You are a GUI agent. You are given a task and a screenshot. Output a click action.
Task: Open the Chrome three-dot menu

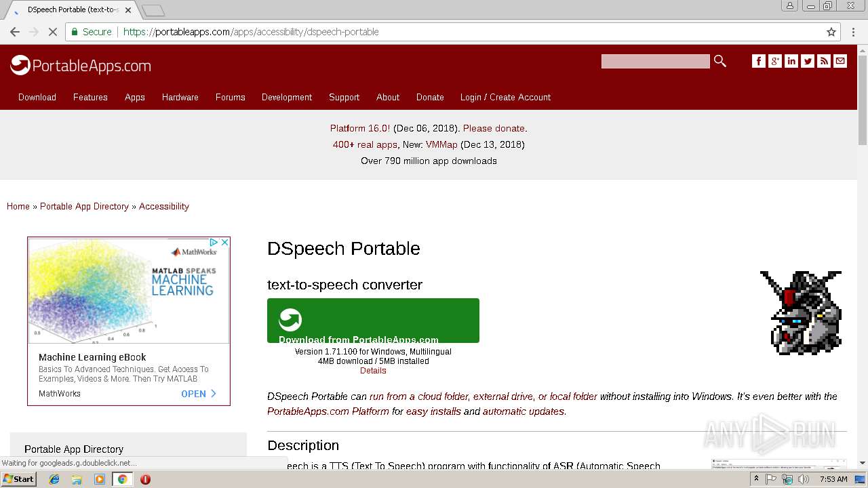tap(854, 32)
